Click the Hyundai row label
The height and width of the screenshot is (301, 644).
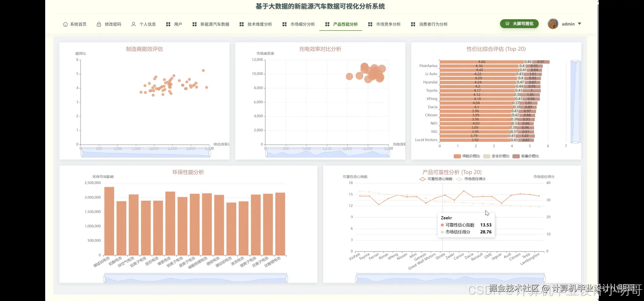(430, 82)
